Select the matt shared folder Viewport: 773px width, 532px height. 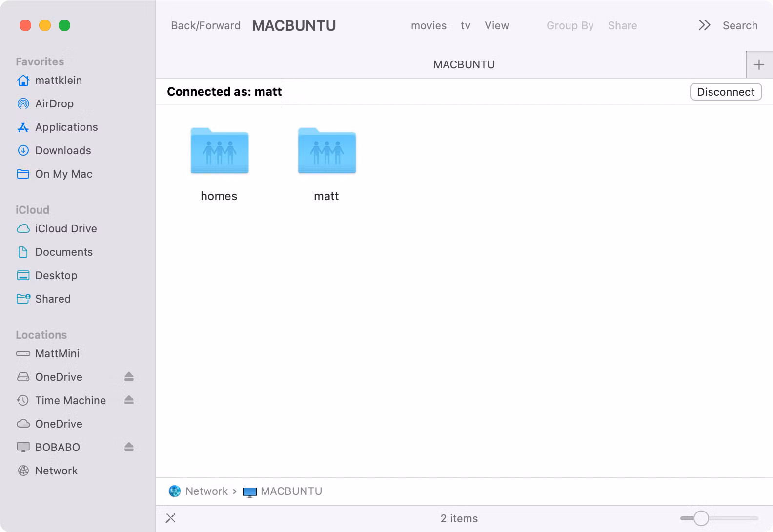(327, 151)
